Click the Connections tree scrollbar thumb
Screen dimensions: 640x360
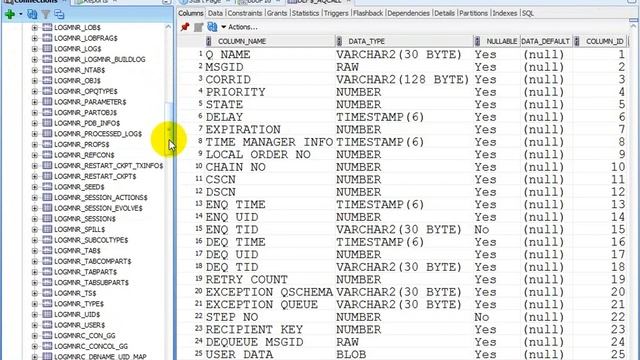[x=169, y=129]
